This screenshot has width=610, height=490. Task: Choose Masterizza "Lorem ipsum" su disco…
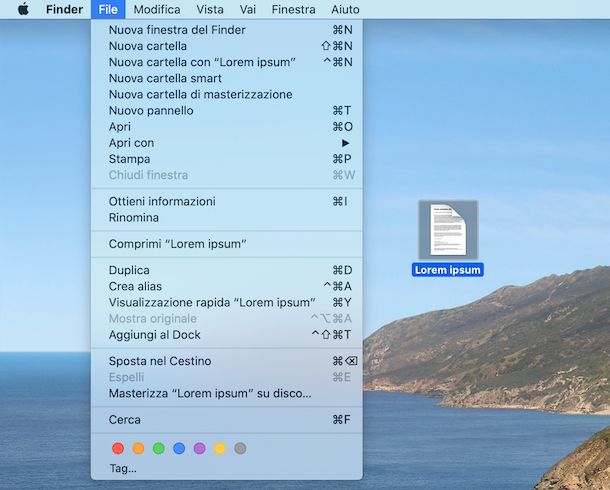pos(227,394)
